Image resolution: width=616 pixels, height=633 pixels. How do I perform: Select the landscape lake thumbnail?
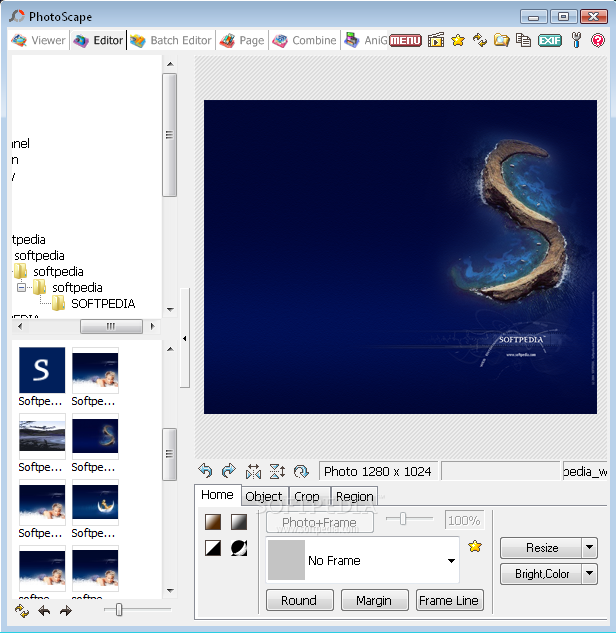point(42,436)
